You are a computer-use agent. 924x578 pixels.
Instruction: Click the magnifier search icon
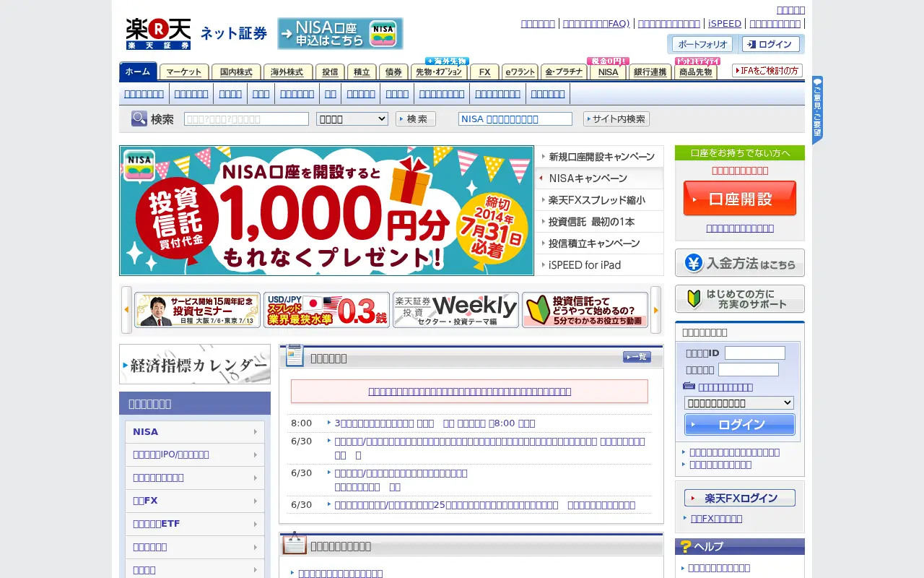coord(139,118)
